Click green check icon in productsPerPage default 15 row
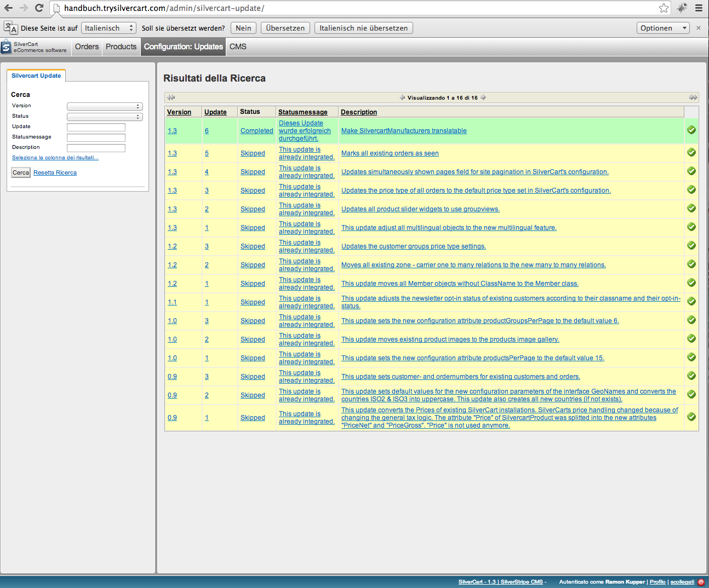709x588 pixels. point(691,357)
